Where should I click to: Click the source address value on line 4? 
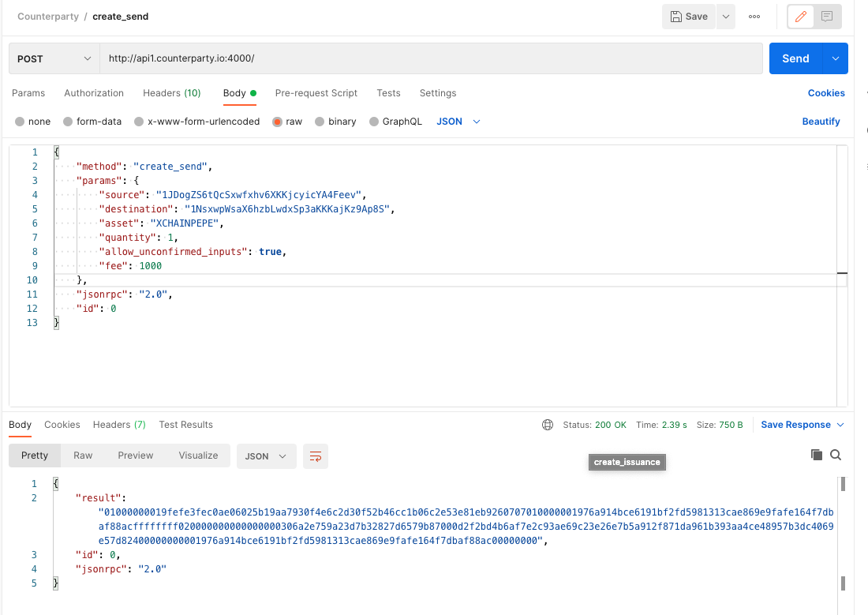click(x=259, y=194)
